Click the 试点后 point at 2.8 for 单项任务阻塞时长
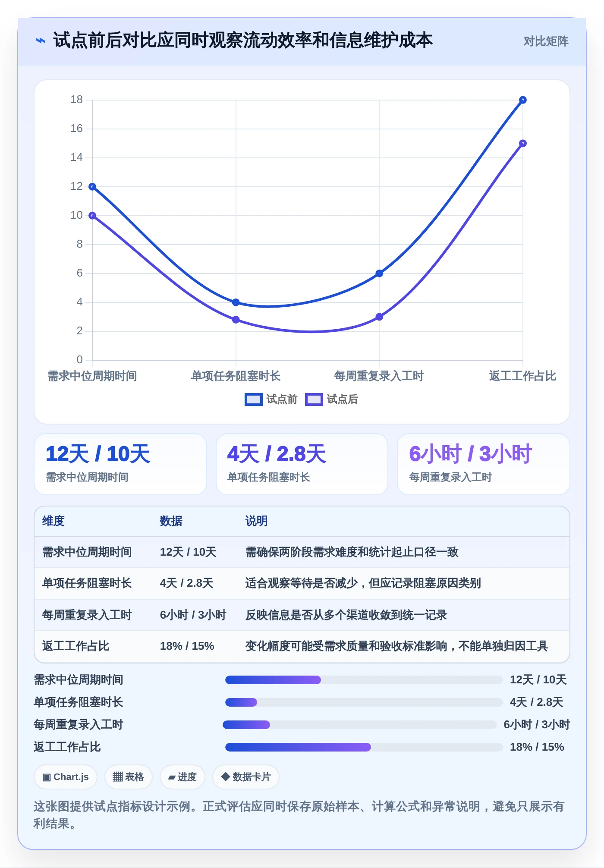The image size is (604, 868). [x=236, y=320]
